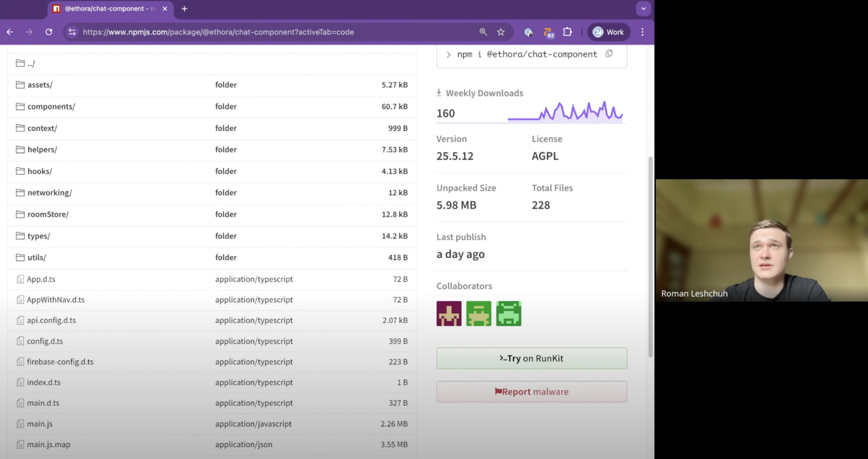Copy the npm install command

(609, 54)
